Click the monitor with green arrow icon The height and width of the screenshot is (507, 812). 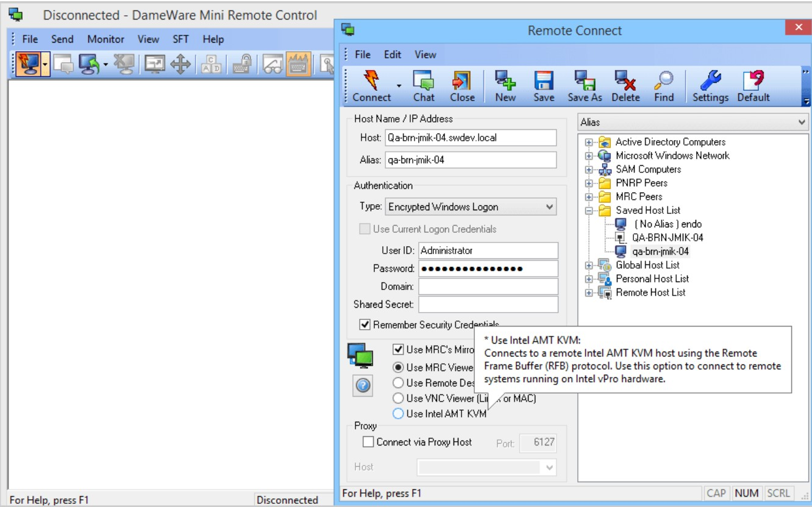pyautogui.click(x=89, y=63)
